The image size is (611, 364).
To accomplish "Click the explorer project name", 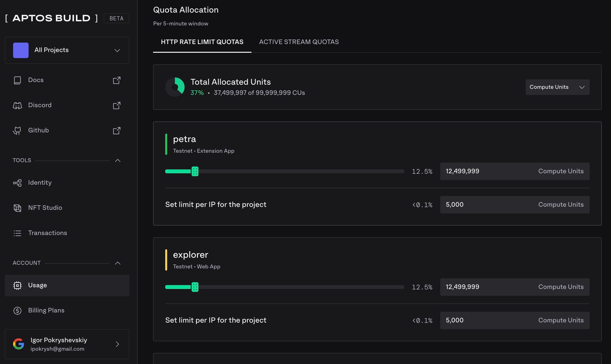I will point(190,255).
